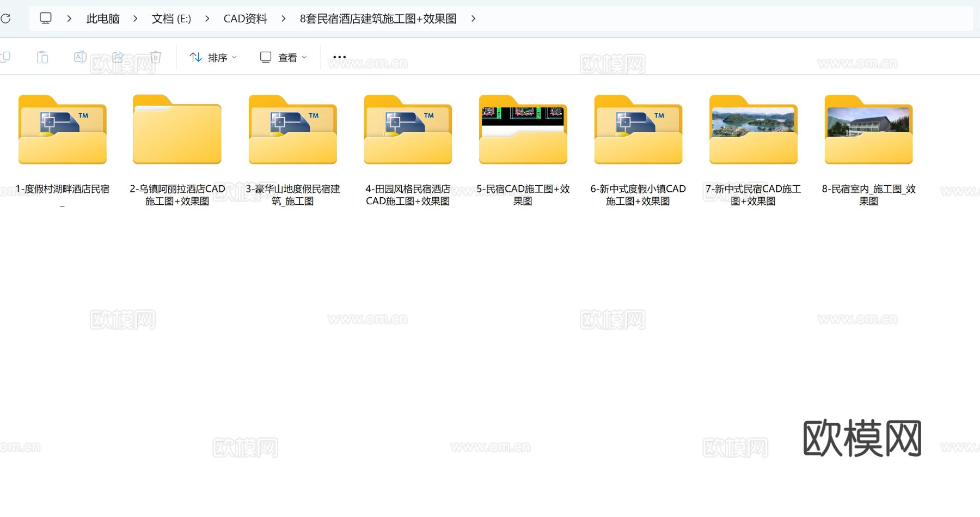Navigate to 此电脑 in the address bar
Viewport: 980px width, 517px height.
pyautogui.click(x=103, y=19)
